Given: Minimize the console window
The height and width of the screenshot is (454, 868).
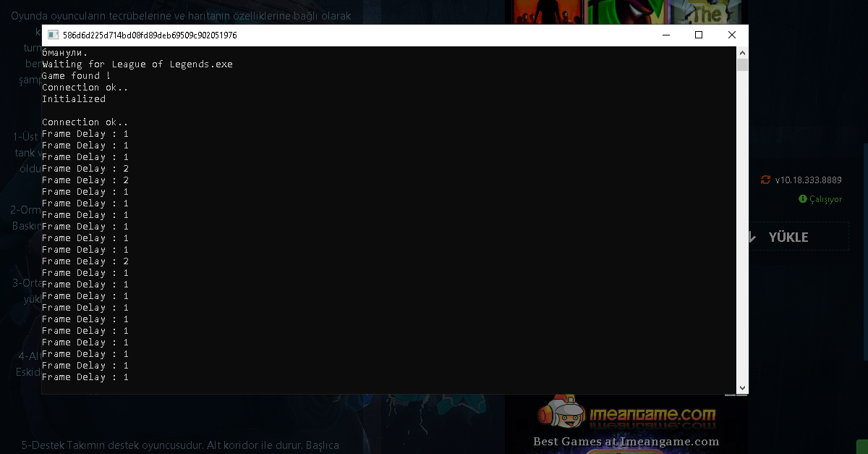Looking at the screenshot, I should click(x=665, y=35).
